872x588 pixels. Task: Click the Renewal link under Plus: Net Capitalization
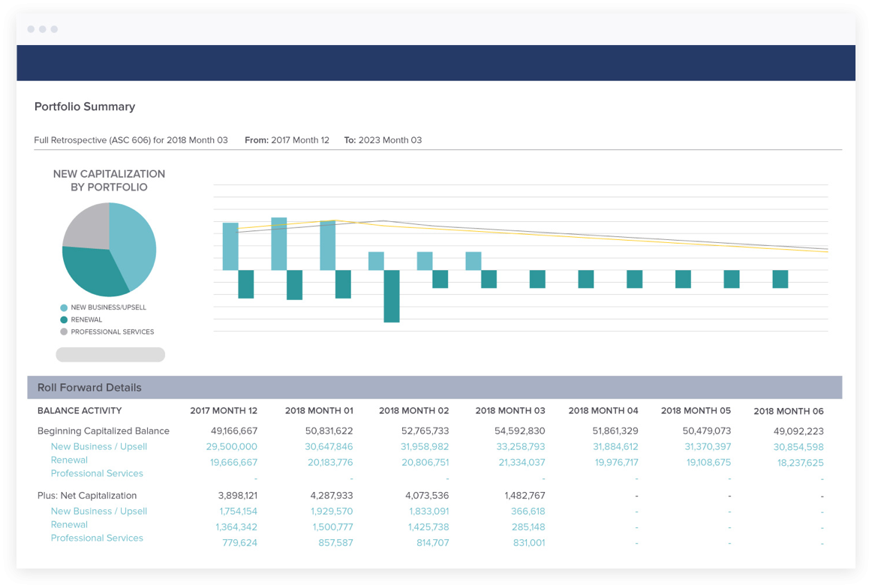69,525
